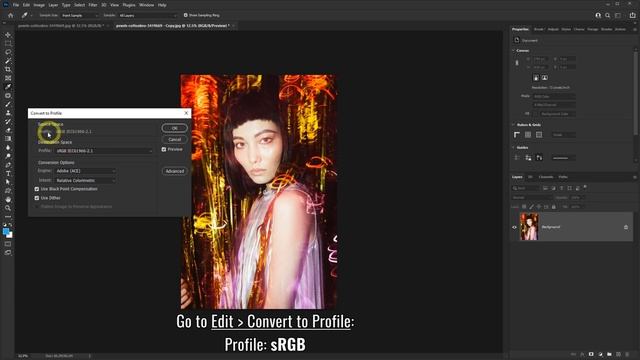Select the Zoom tool

tap(8, 208)
